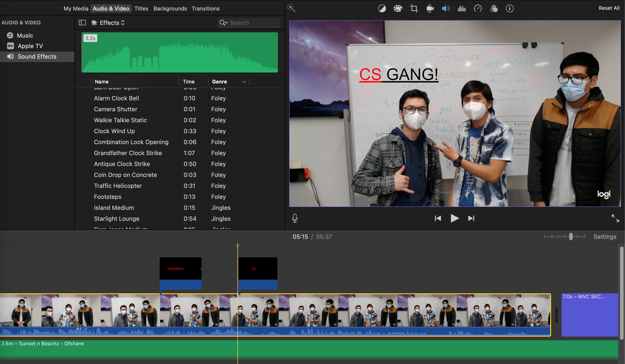Skip to the next clip
The image size is (625, 364).
click(x=471, y=218)
